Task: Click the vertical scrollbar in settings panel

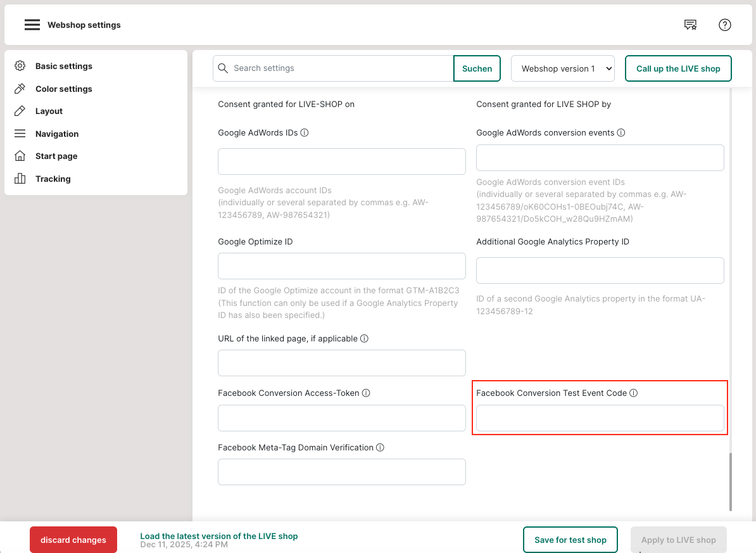Action: (730, 481)
